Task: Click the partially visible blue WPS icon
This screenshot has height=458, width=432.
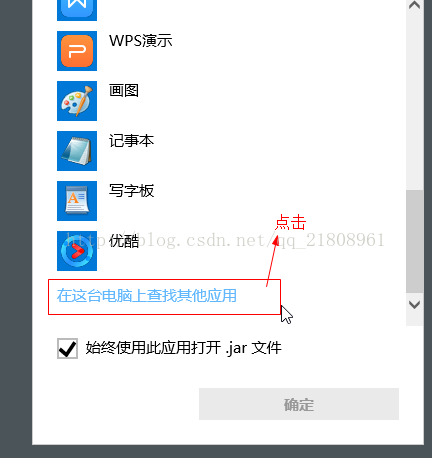Action: (x=77, y=10)
